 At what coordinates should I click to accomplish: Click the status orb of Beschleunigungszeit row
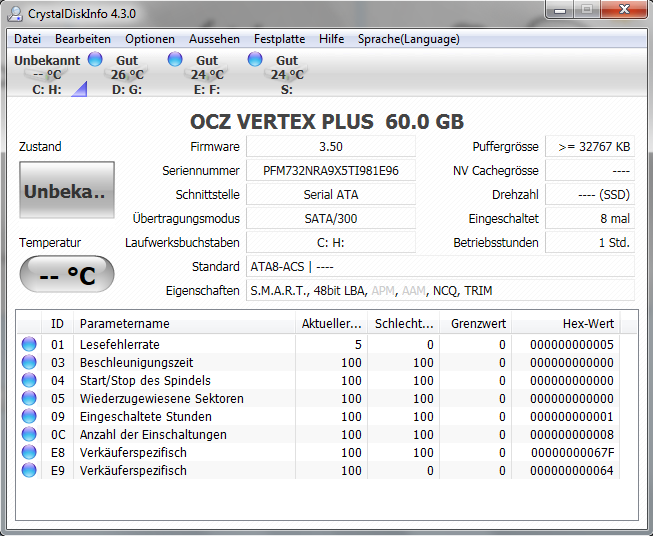point(29,362)
